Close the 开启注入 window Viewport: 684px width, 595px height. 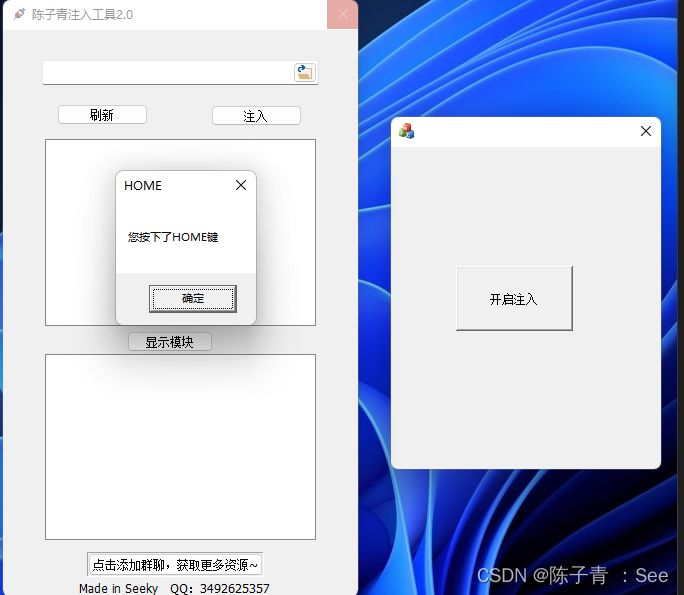[646, 131]
